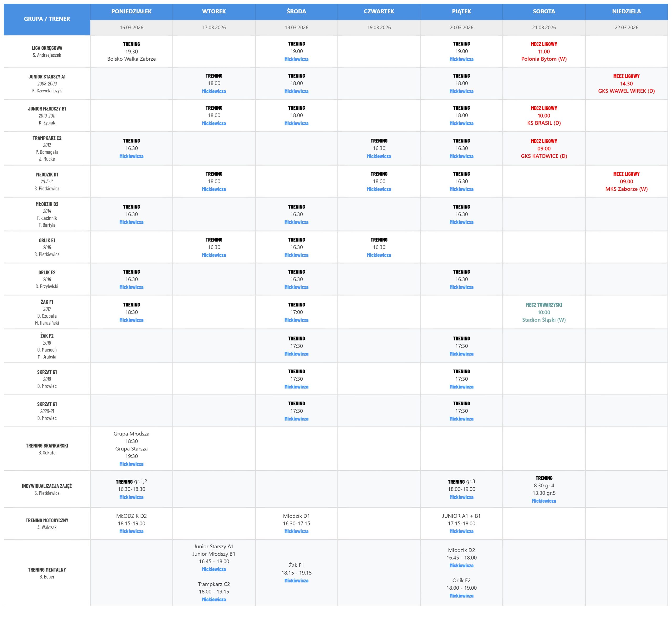672x623 pixels.
Task: Open Mickiewicza link in Trening Bramkarski Monday cell
Action: [x=131, y=464]
